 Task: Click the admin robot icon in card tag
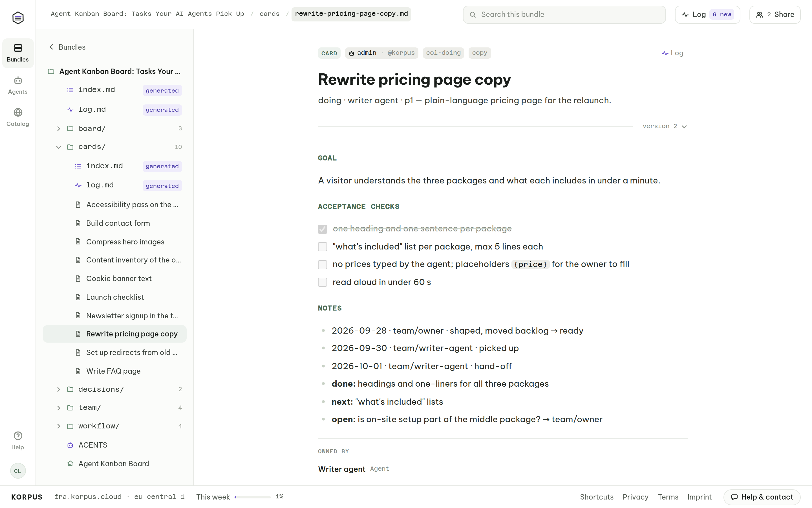351,53
